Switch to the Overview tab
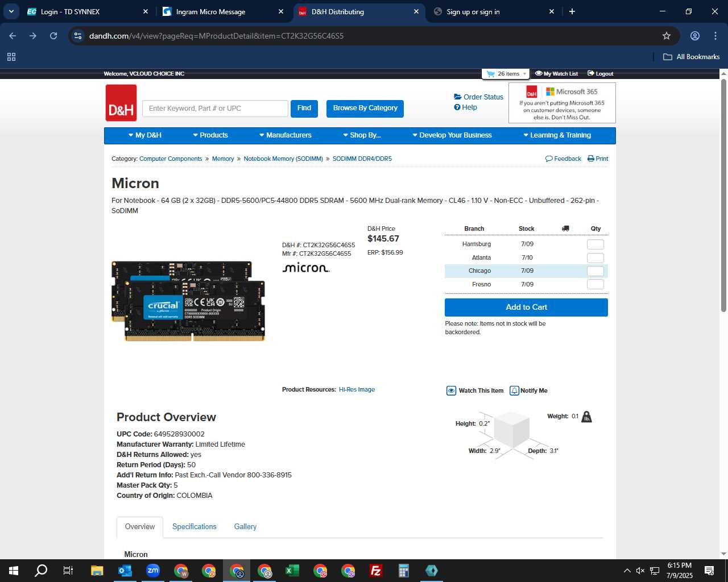The width and height of the screenshot is (728, 582). point(140,527)
